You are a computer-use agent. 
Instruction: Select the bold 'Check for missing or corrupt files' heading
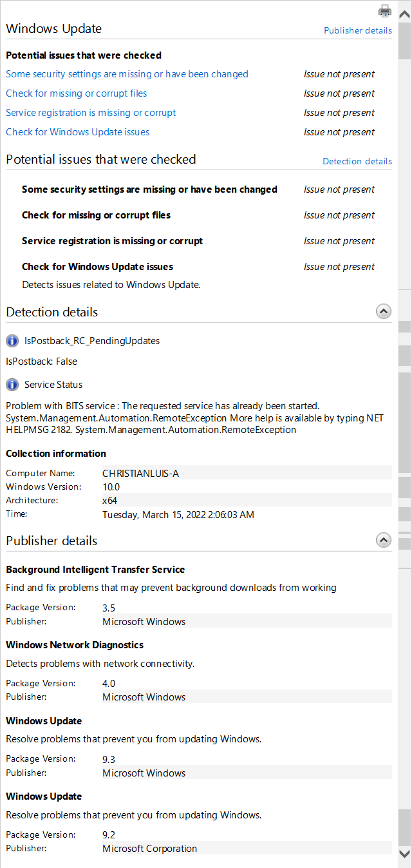(96, 215)
